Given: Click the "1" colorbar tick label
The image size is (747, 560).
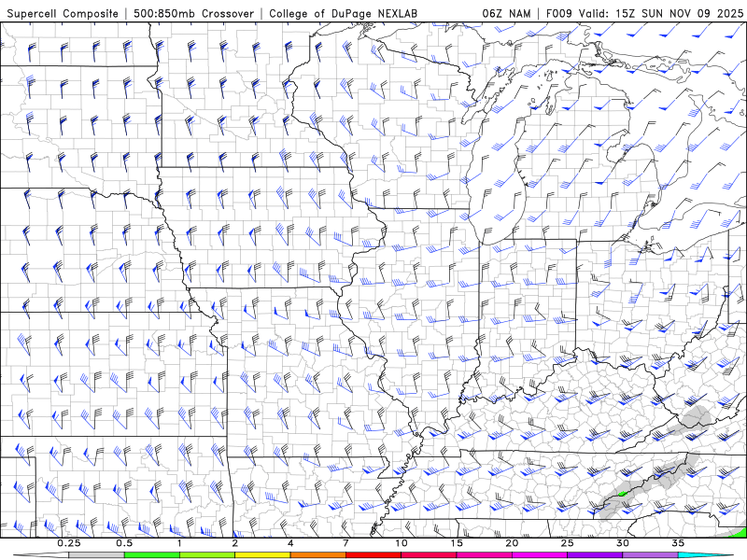Looking at the screenshot, I should (x=179, y=543).
